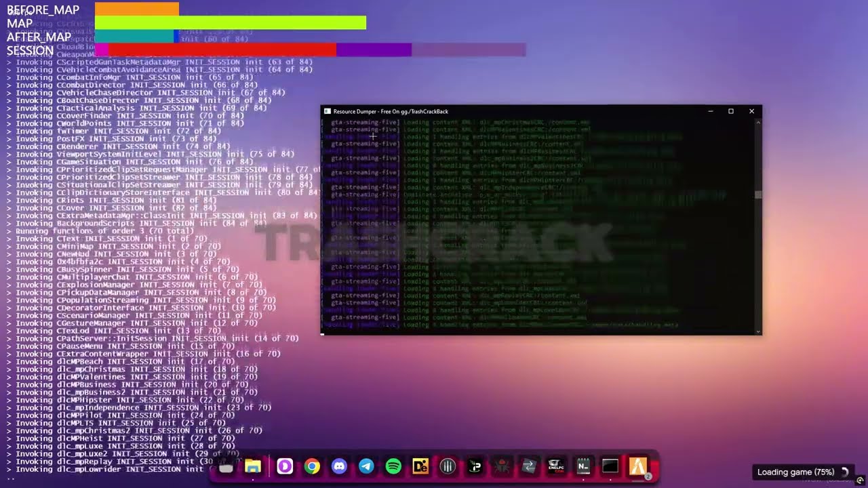Click the BEFORE_MAP label

(43, 9)
